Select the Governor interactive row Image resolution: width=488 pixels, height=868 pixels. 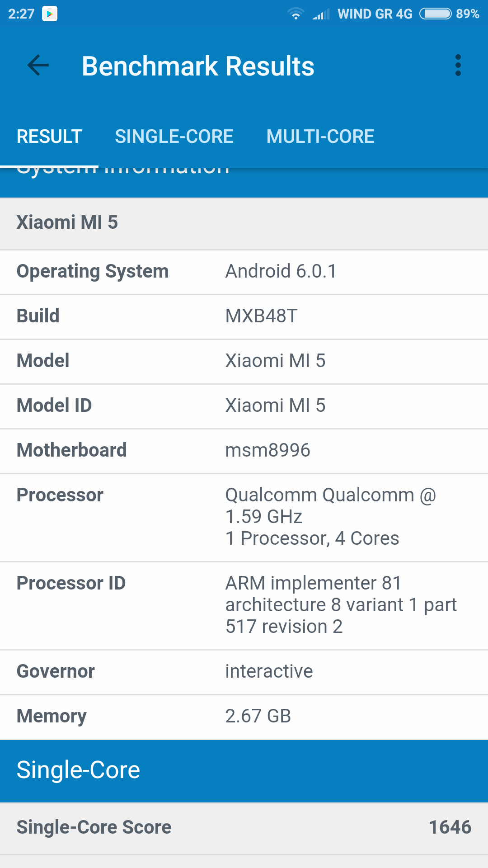[x=244, y=672]
